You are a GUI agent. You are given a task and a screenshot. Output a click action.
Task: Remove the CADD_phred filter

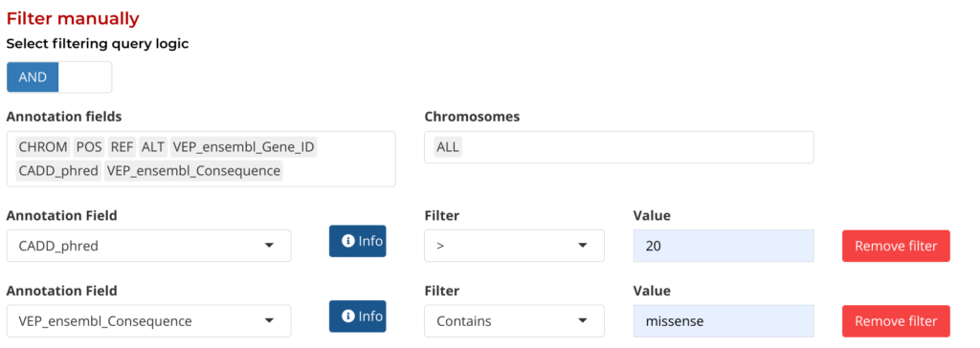click(x=896, y=246)
